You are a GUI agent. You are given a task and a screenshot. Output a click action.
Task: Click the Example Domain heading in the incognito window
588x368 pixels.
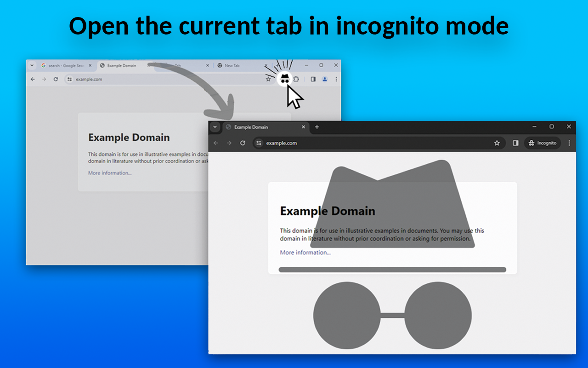(x=328, y=211)
